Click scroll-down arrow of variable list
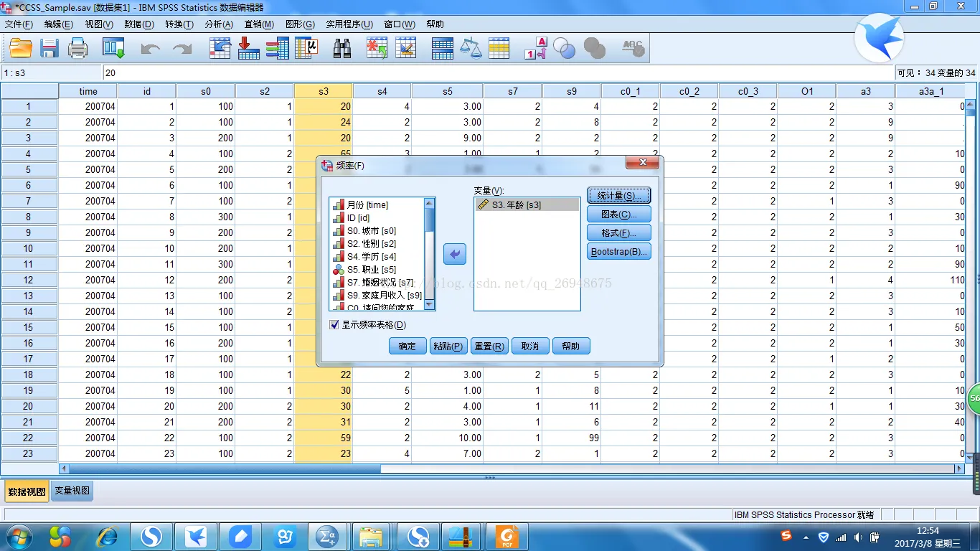This screenshot has width=980, height=551. pos(430,304)
